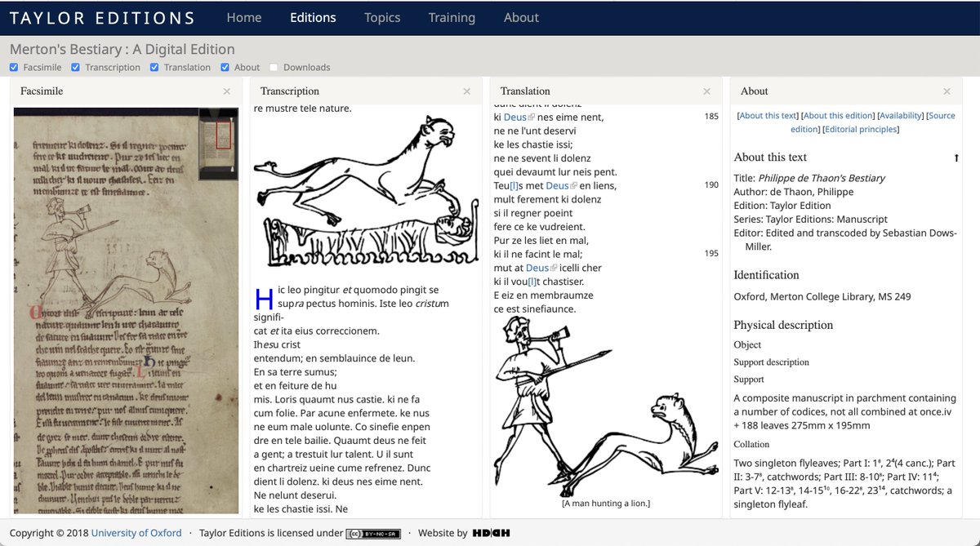Viewport: 980px width, 546px height.
Task: Open the Editions menu item
Action: pos(313,17)
